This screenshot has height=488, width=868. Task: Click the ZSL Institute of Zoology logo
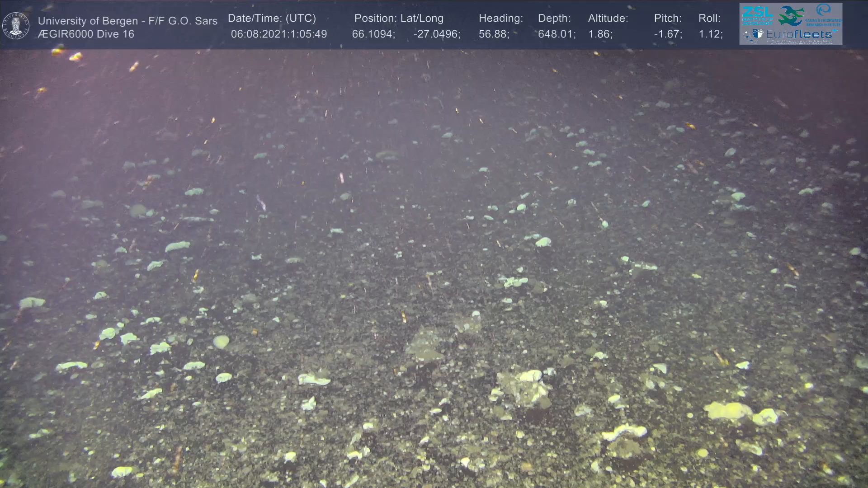[757, 16]
